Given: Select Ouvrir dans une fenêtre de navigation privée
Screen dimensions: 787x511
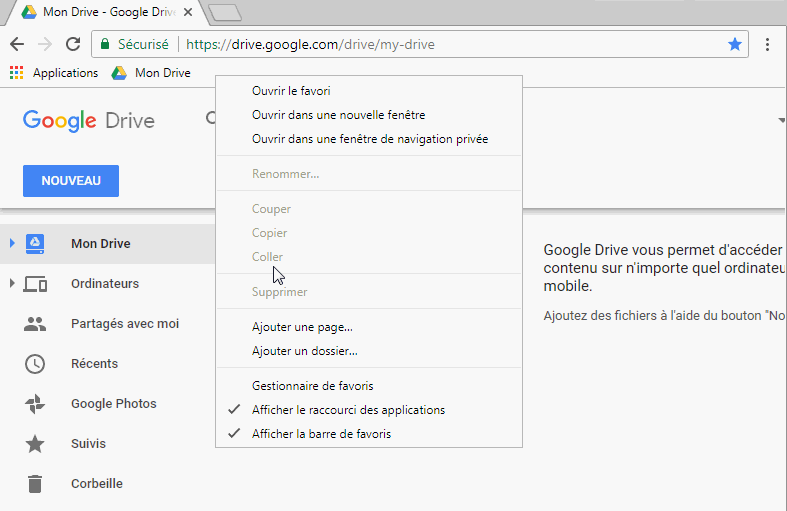Looking at the screenshot, I should pos(369,139).
